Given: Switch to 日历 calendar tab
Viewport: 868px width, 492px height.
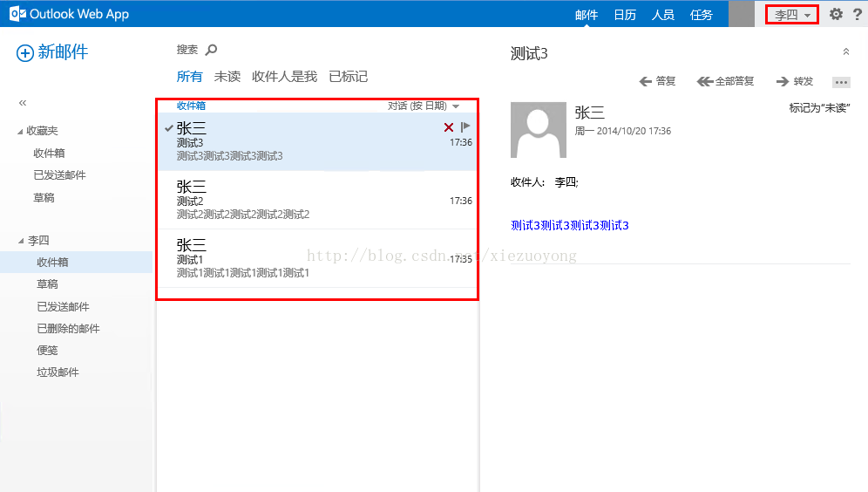Looking at the screenshot, I should click(x=625, y=15).
